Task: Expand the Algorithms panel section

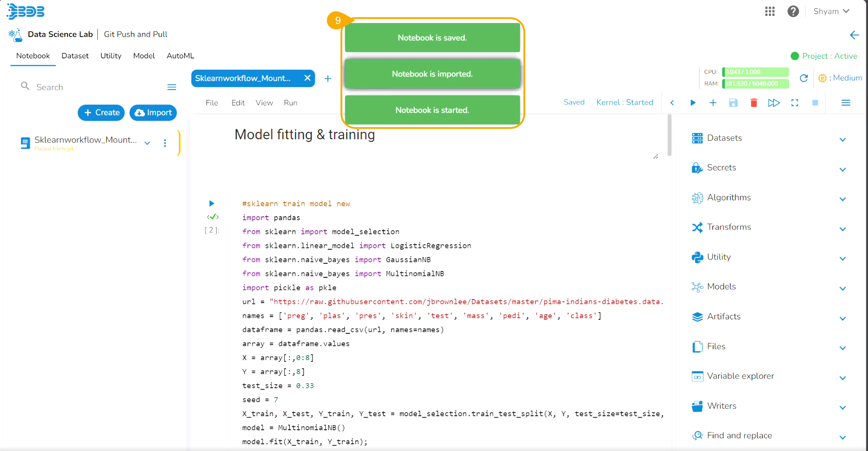Action: [x=842, y=199]
